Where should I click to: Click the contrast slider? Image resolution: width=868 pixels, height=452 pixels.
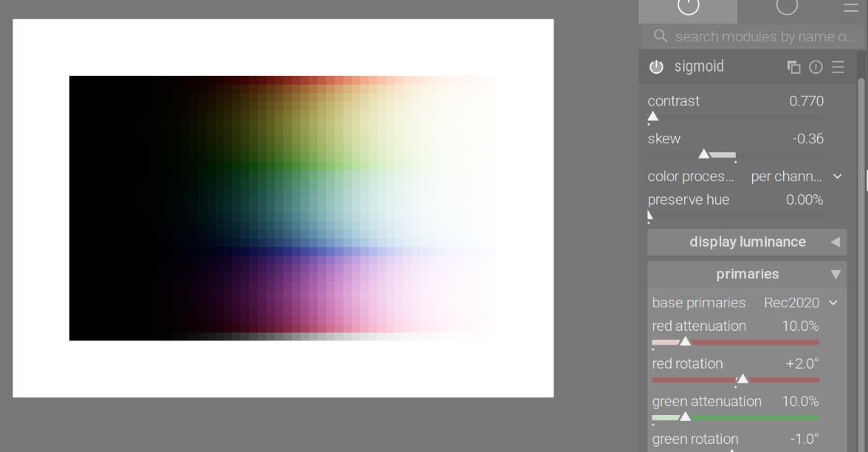[x=735, y=117]
